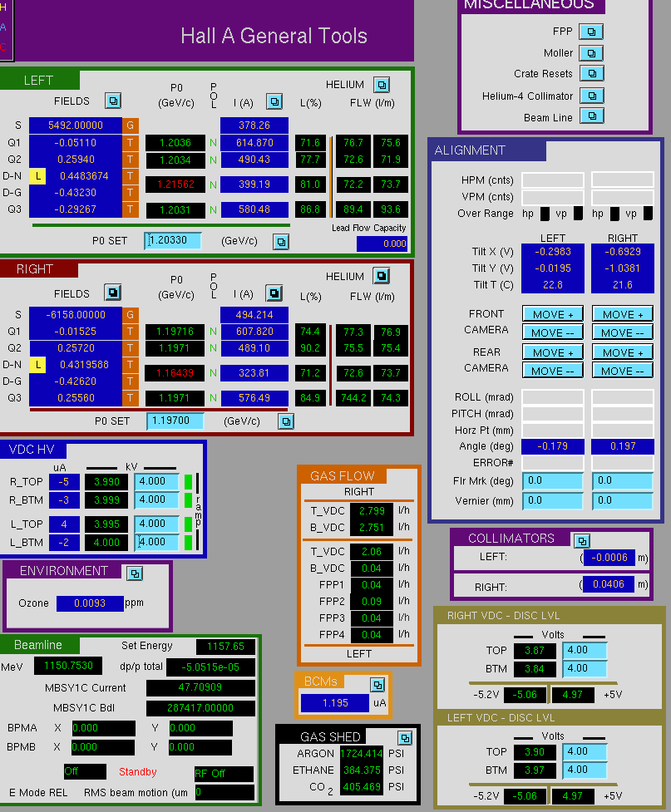Click the yellow L indicator in RIGHT D-N row

[x=37, y=365]
